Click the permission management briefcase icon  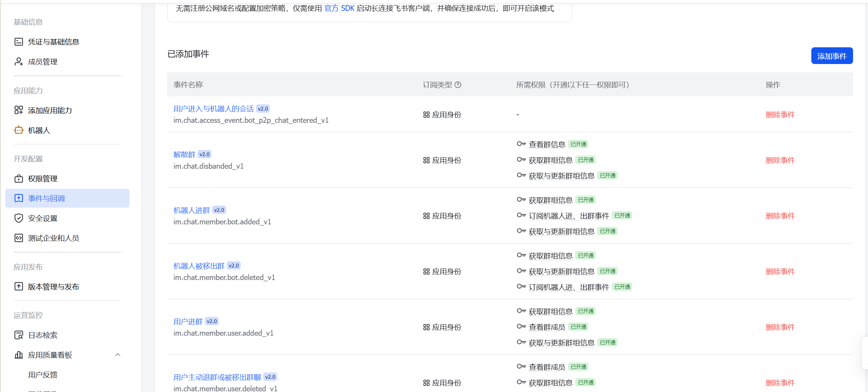[19, 179]
